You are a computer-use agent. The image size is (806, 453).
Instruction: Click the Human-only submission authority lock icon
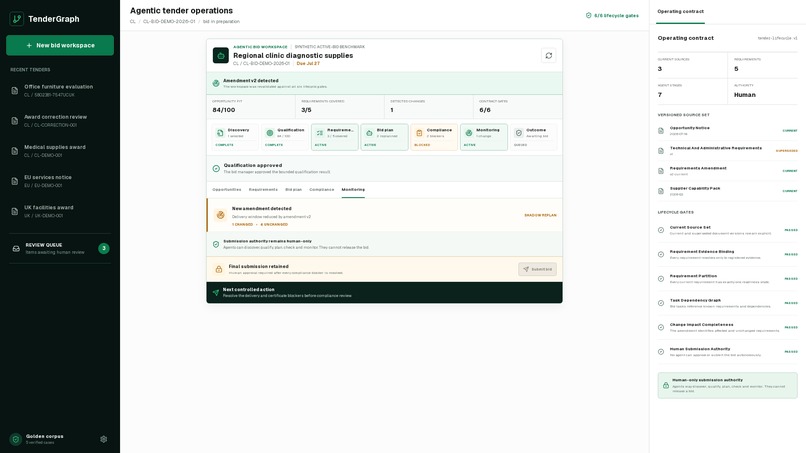coord(666,385)
